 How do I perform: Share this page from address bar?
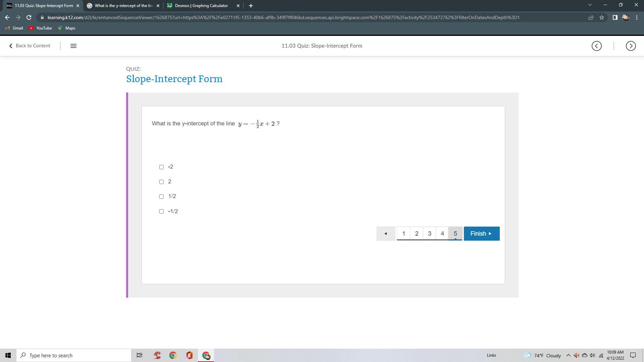pyautogui.click(x=591, y=17)
